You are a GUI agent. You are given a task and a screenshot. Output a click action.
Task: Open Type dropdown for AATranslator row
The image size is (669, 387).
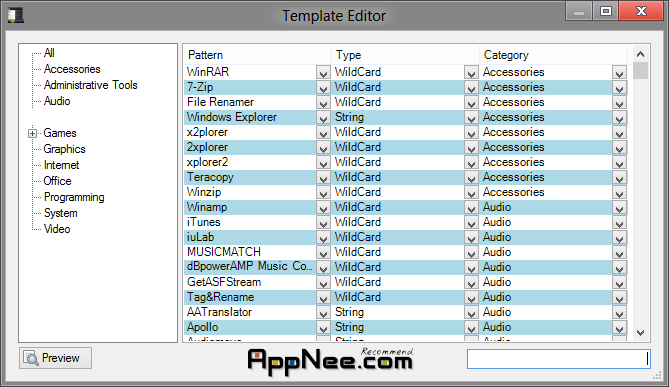(471, 312)
